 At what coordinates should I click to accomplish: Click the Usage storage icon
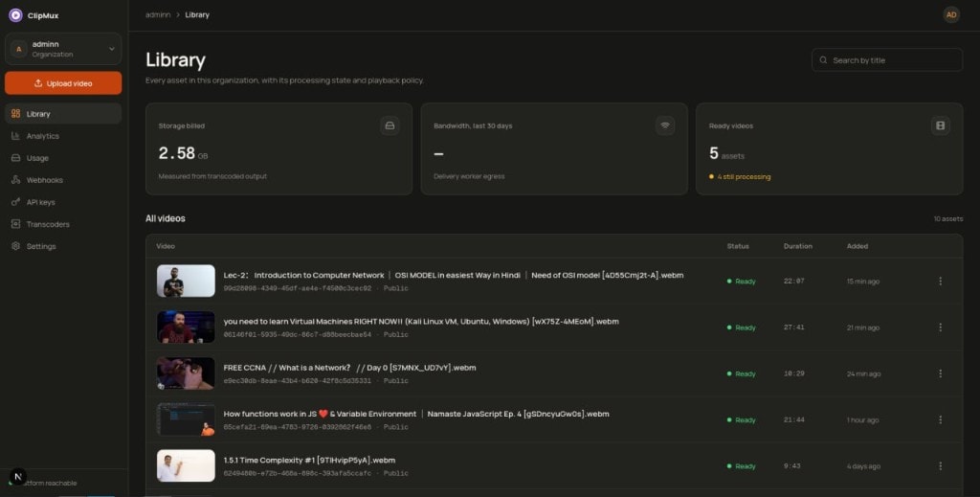(x=15, y=158)
